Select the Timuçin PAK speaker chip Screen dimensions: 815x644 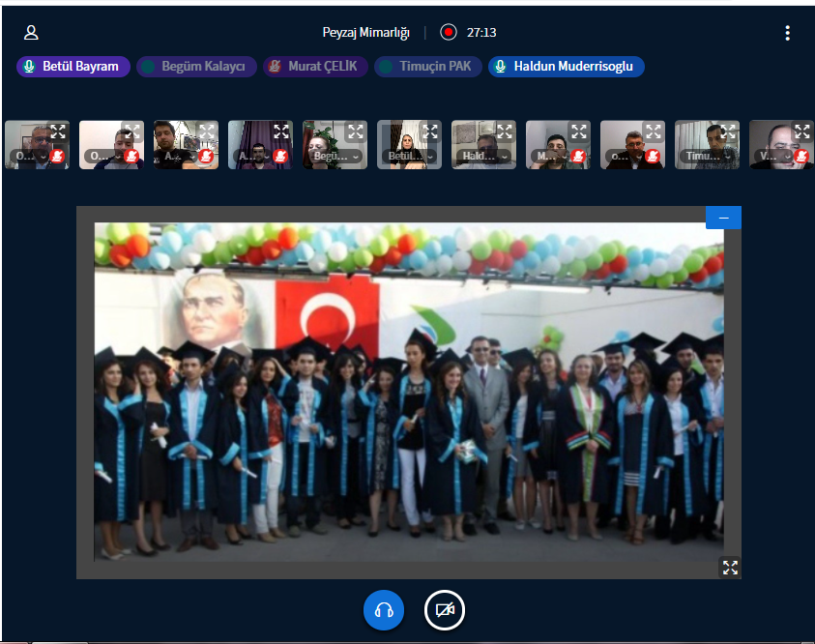[427, 67]
